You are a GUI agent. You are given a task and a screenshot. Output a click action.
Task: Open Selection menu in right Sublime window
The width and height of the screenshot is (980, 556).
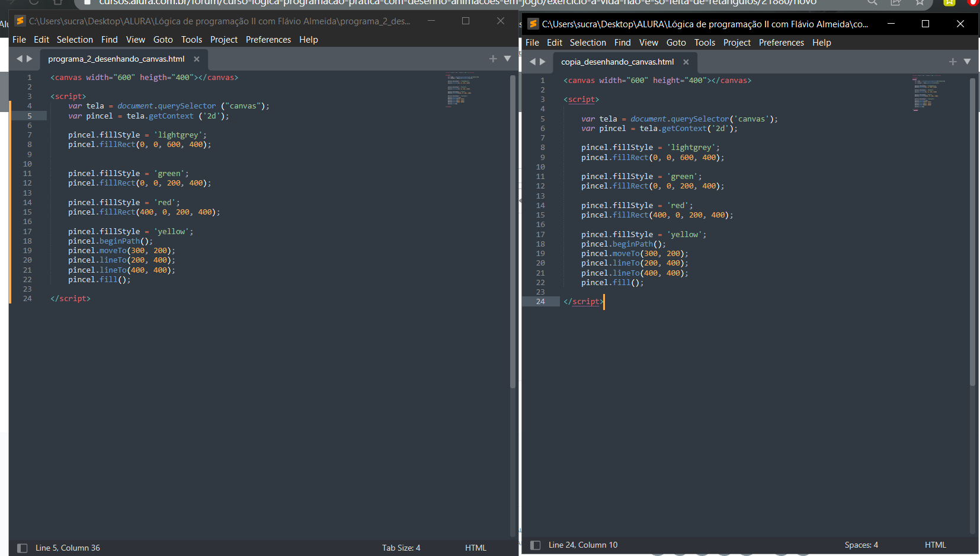pos(588,43)
